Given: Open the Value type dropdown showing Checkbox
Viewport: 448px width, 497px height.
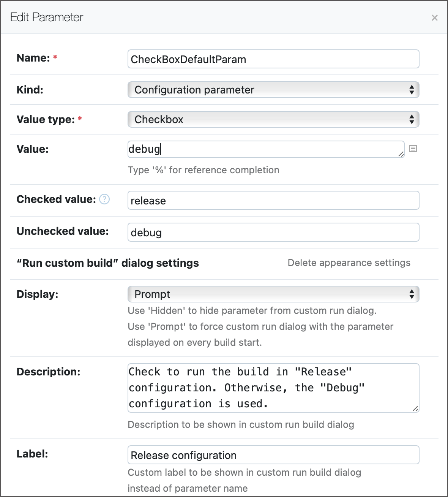Looking at the screenshot, I should click(266, 119).
